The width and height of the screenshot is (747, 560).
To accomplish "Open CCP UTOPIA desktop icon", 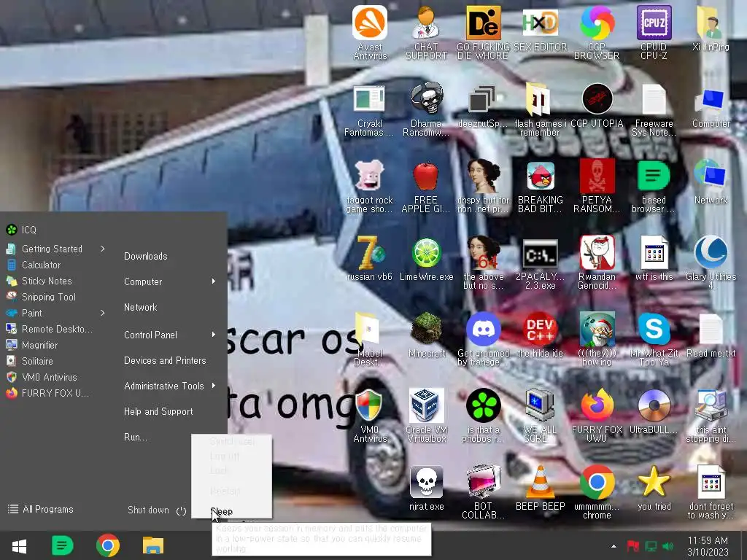I will coord(597,106).
